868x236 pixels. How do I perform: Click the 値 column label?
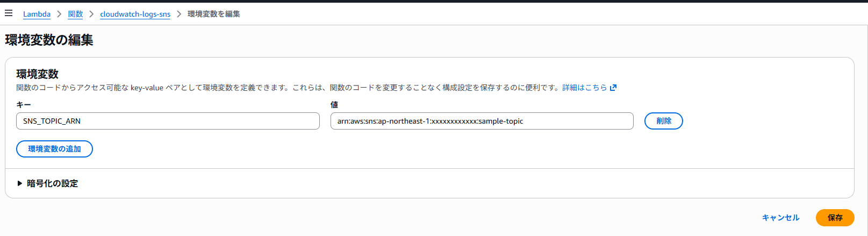tap(334, 105)
